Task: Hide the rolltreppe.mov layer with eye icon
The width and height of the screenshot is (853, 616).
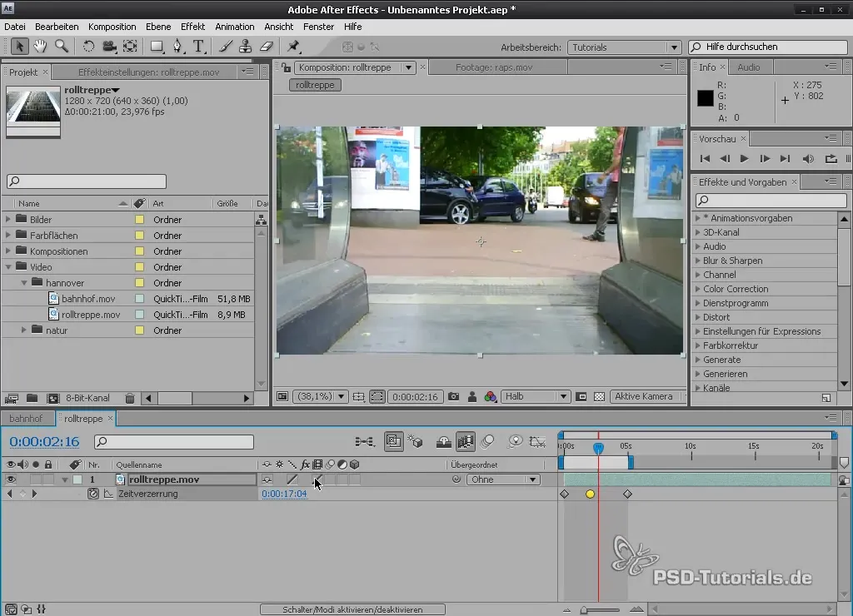Action: (10, 479)
